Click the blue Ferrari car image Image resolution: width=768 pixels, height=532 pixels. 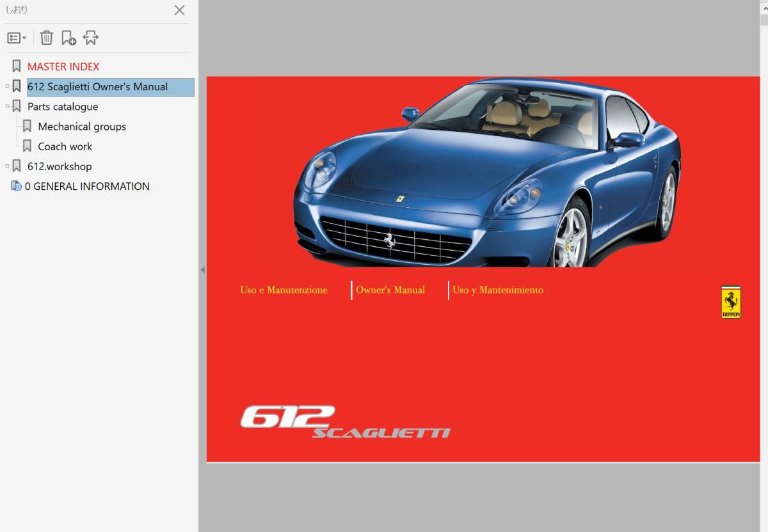tap(486, 173)
